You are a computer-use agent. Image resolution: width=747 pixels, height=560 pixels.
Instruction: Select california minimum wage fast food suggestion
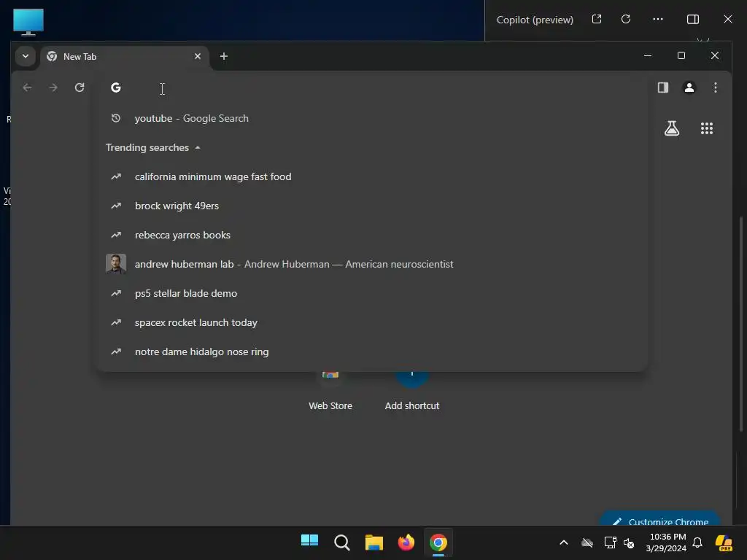click(x=371, y=176)
